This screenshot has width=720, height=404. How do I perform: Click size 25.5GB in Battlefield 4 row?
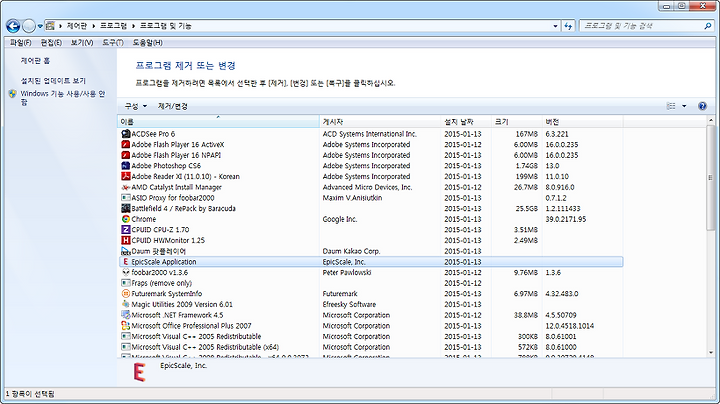(526, 208)
